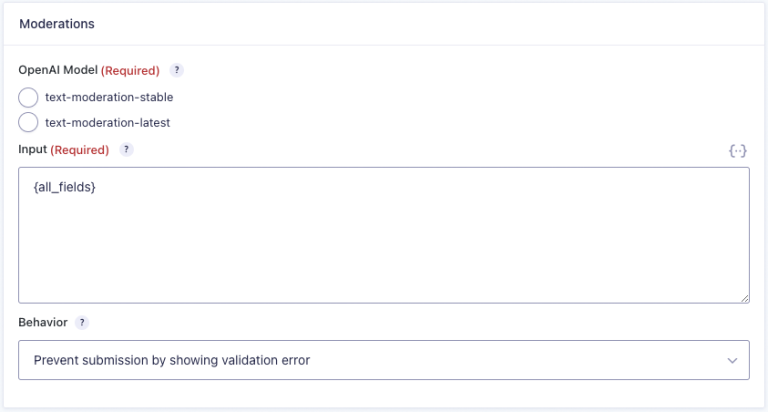Viewport: 768px width, 412px height.
Task: Click 'Prevent submission by showing validation error' value
Action: [172, 360]
